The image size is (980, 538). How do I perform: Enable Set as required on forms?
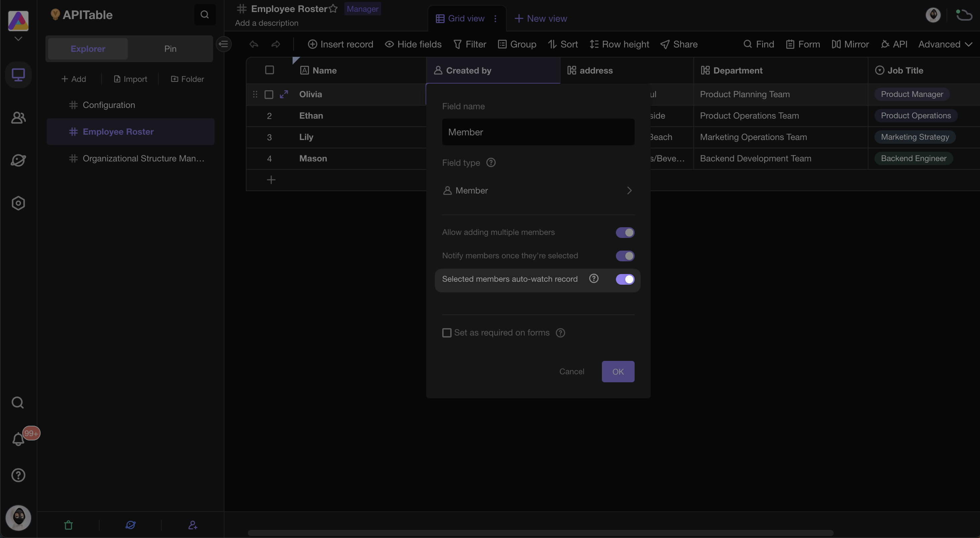447,332
